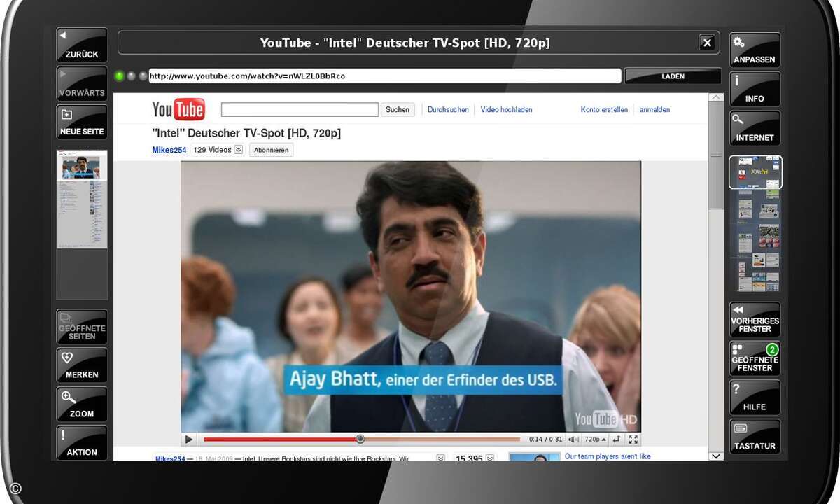Show the on-screen TASTATUR keyboard
840x504 pixels.
point(755,437)
